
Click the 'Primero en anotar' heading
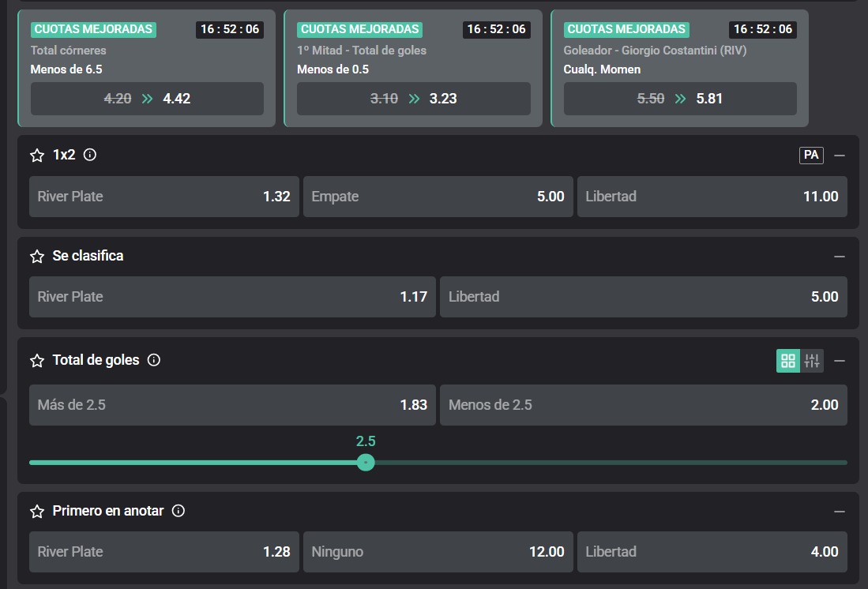coord(108,511)
